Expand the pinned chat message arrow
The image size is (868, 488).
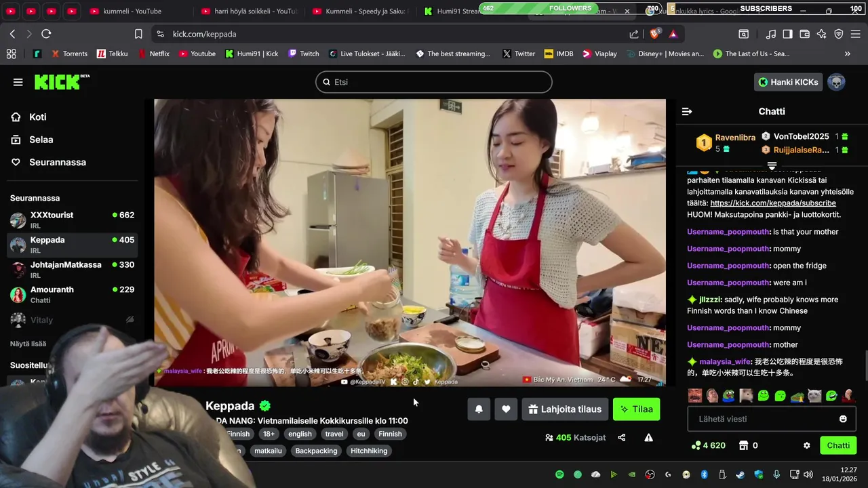click(x=772, y=166)
